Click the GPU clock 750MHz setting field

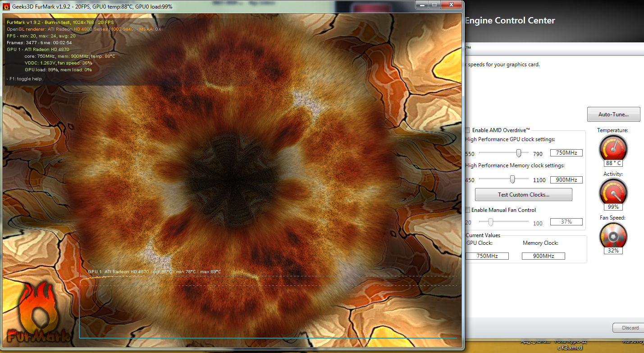point(566,153)
